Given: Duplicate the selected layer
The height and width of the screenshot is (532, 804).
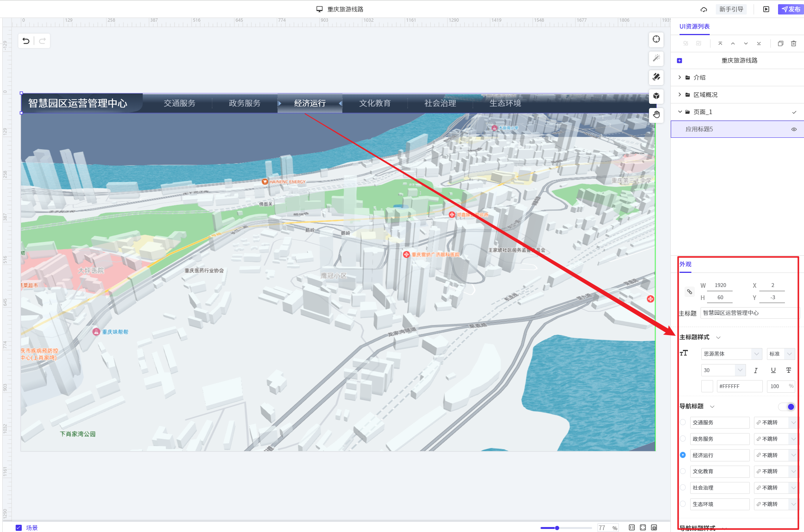Looking at the screenshot, I should [x=780, y=44].
